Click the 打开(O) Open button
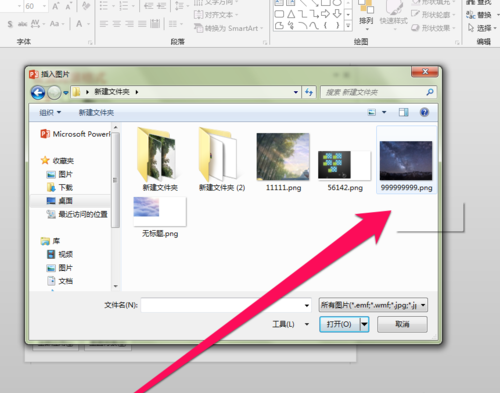 (340, 324)
